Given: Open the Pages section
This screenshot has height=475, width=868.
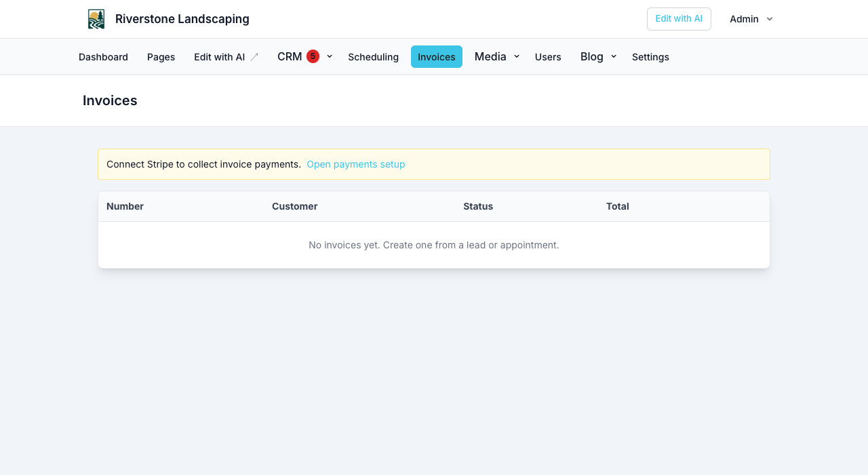Looking at the screenshot, I should pos(161,57).
